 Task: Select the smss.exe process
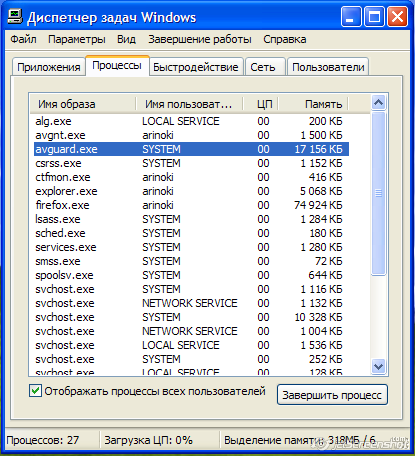click(x=192, y=261)
